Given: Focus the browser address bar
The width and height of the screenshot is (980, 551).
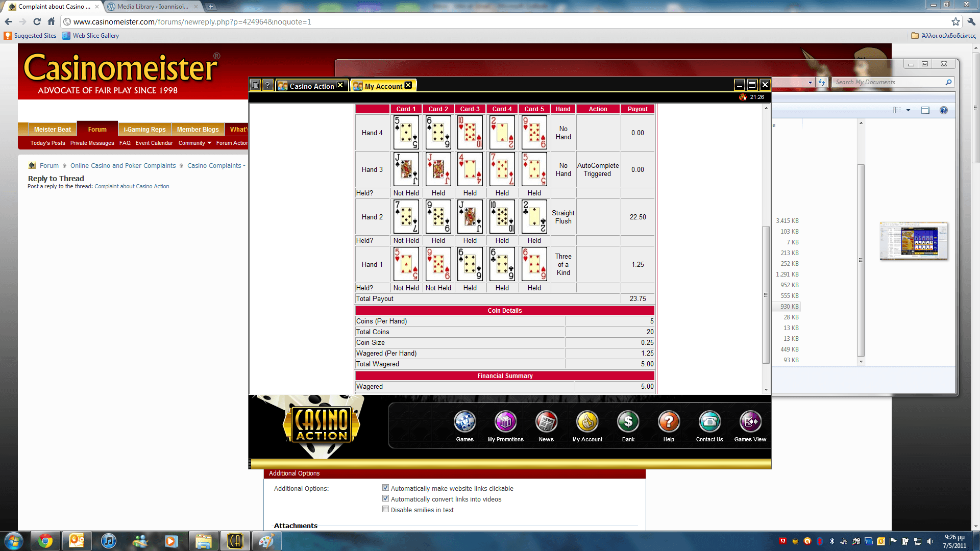Looking at the screenshot, I should pyautogui.click(x=505, y=21).
